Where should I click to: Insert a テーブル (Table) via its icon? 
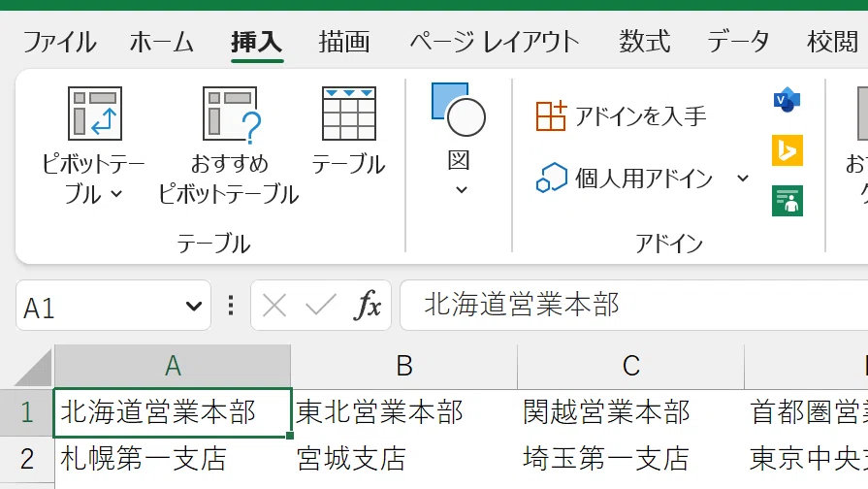click(x=349, y=114)
